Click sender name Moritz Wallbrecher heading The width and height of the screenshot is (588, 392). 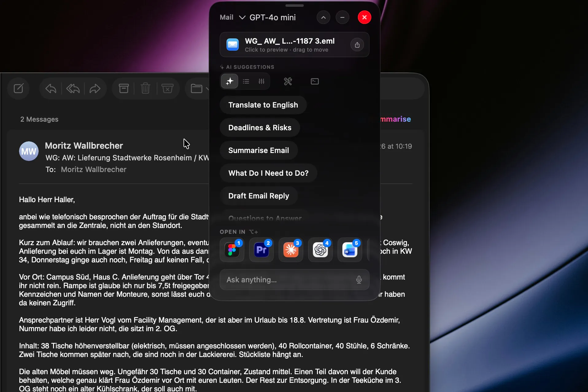tap(84, 146)
